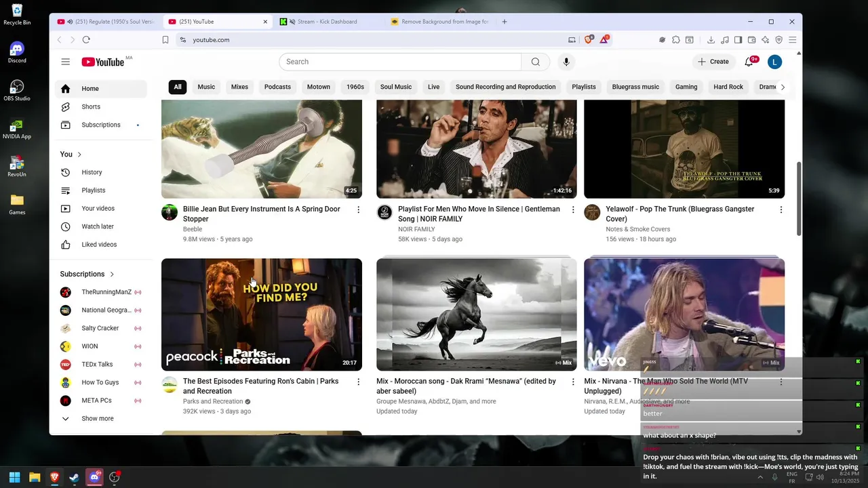Select the Music category chip
Image resolution: width=868 pixels, height=488 pixels.
[206, 87]
